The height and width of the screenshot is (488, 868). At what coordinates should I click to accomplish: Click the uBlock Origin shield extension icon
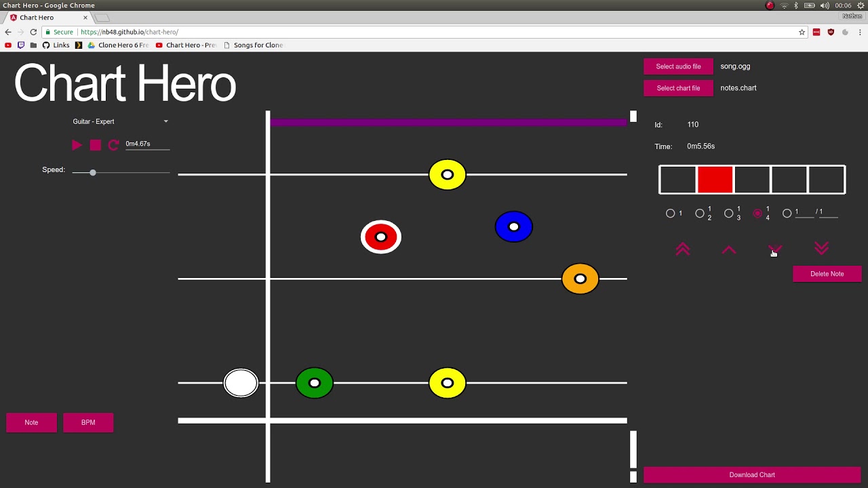click(x=831, y=32)
